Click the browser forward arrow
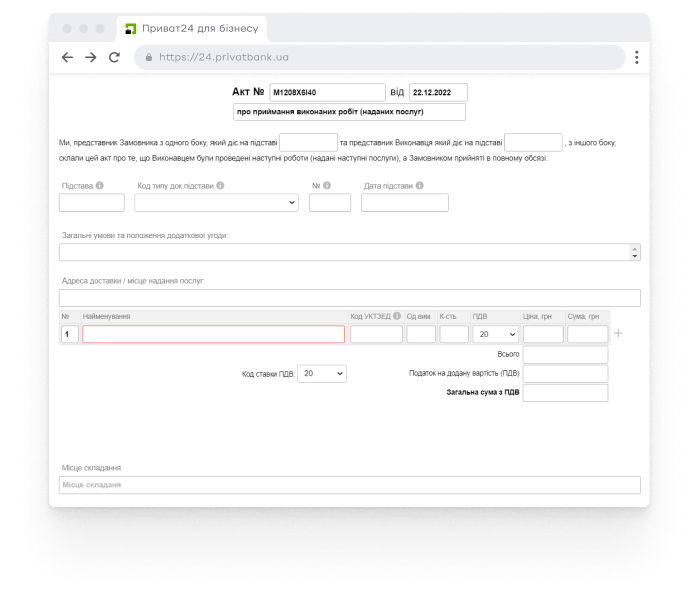This screenshot has width=698, height=604. click(91, 57)
